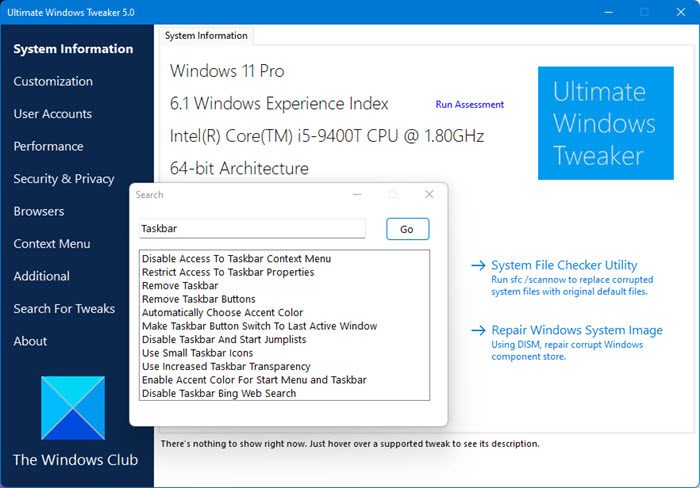Open Search For Tweaks
Image resolution: width=700 pixels, height=488 pixels.
[x=64, y=309]
